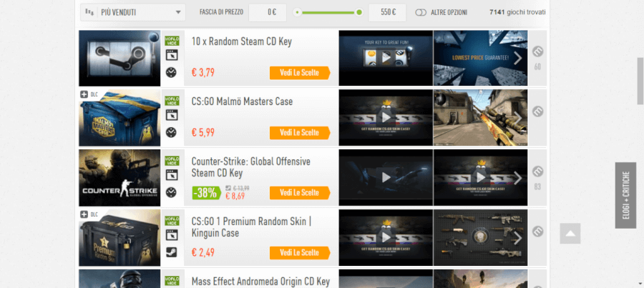Click the clock icon under 10 x Random Steam
644x288 pixels.
coord(171,73)
